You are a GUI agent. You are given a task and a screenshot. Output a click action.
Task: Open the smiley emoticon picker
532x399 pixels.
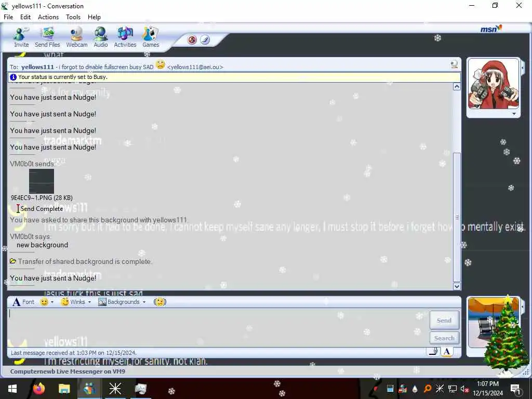pos(44,302)
